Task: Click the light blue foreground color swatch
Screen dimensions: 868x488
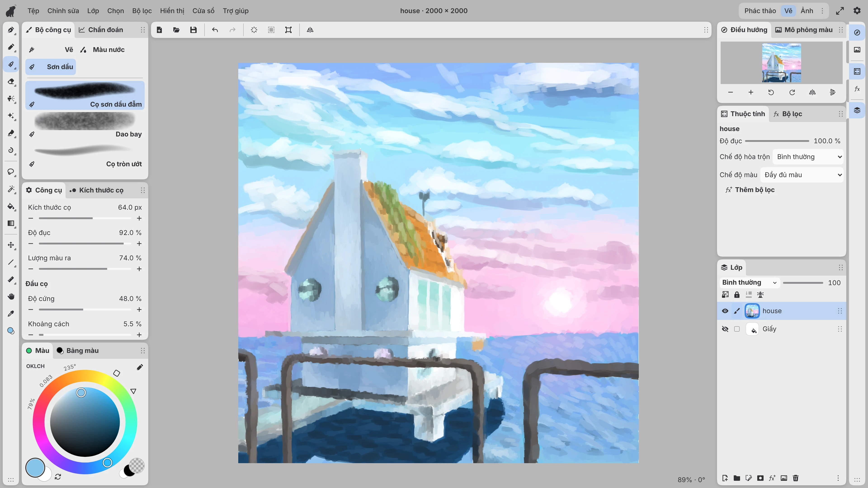Action: (x=35, y=467)
